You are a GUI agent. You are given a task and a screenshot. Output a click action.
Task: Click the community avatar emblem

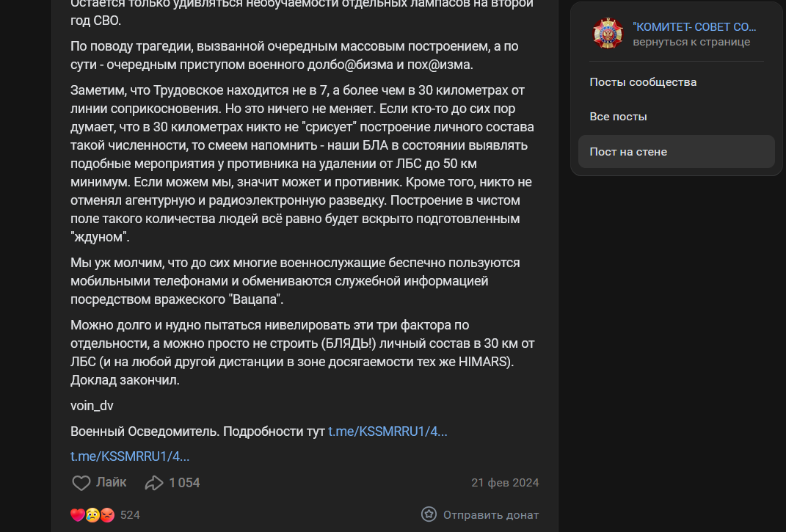point(608,34)
